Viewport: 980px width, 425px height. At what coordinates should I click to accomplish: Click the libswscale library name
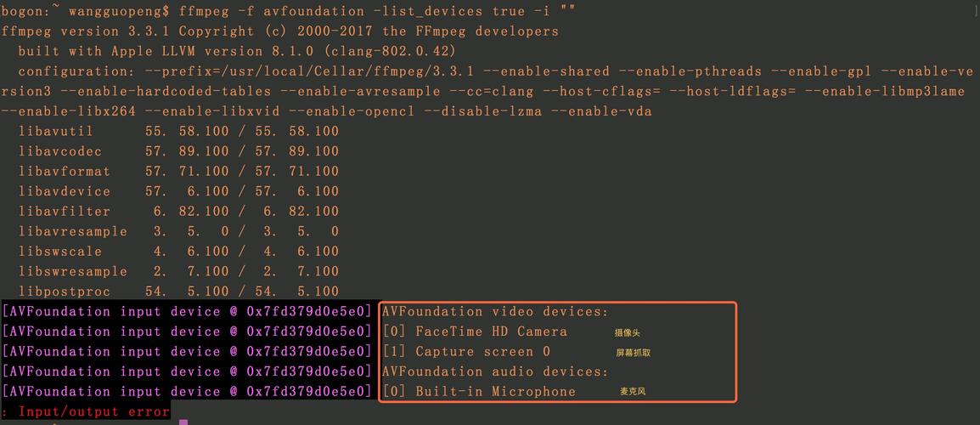[59, 252]
